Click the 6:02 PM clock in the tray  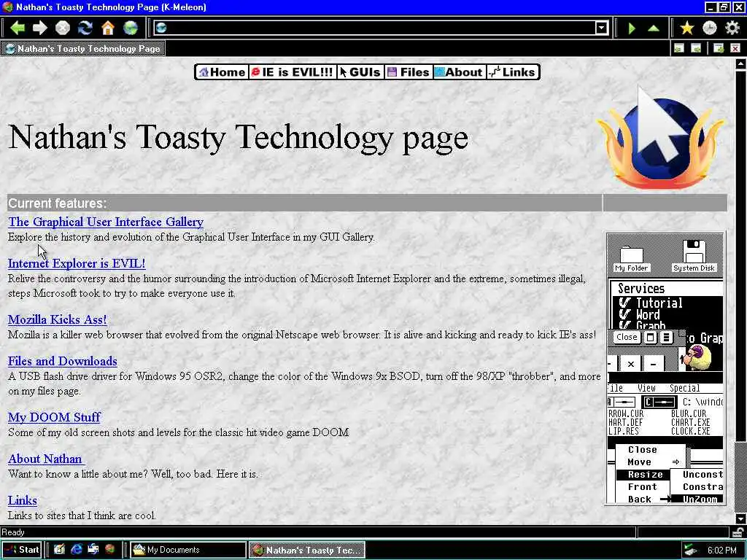(x=721, y=550)
